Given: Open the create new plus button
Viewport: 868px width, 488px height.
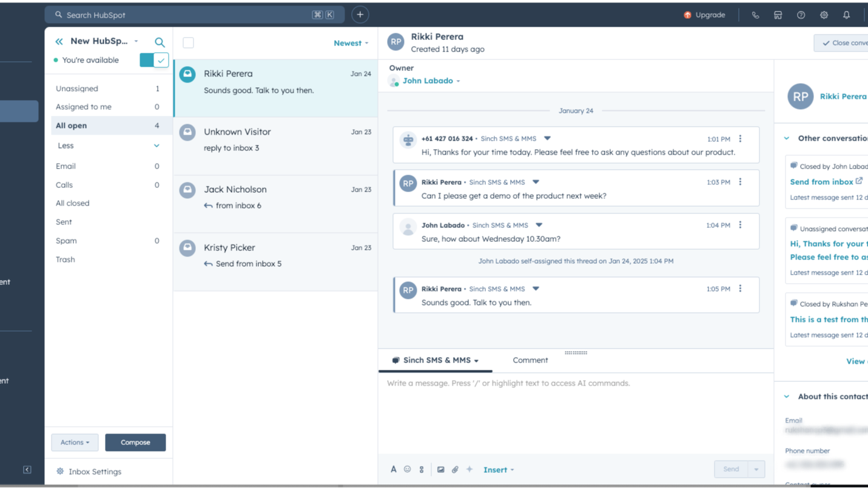Looking at the screenshot, I should [x=360, y=15].
